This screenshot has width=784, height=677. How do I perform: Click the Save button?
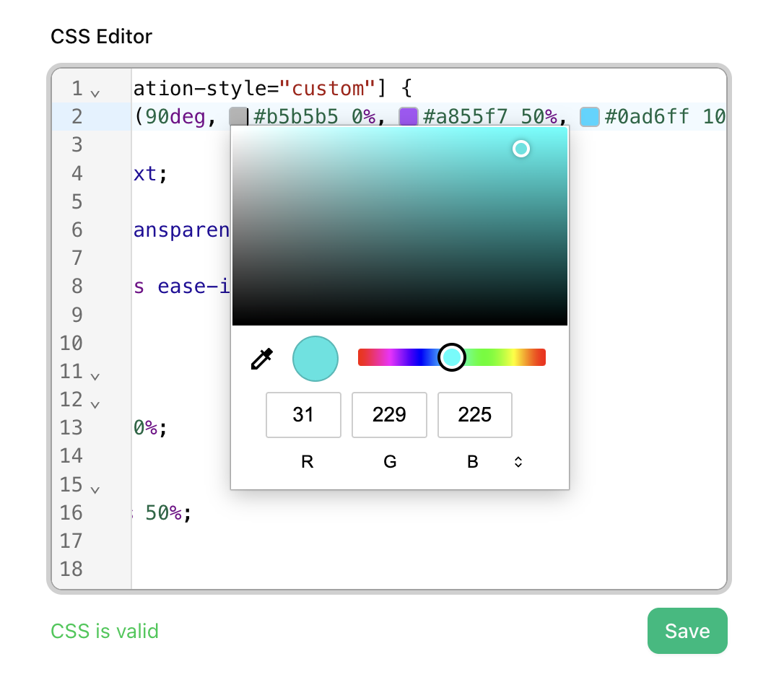coord(687,630)
